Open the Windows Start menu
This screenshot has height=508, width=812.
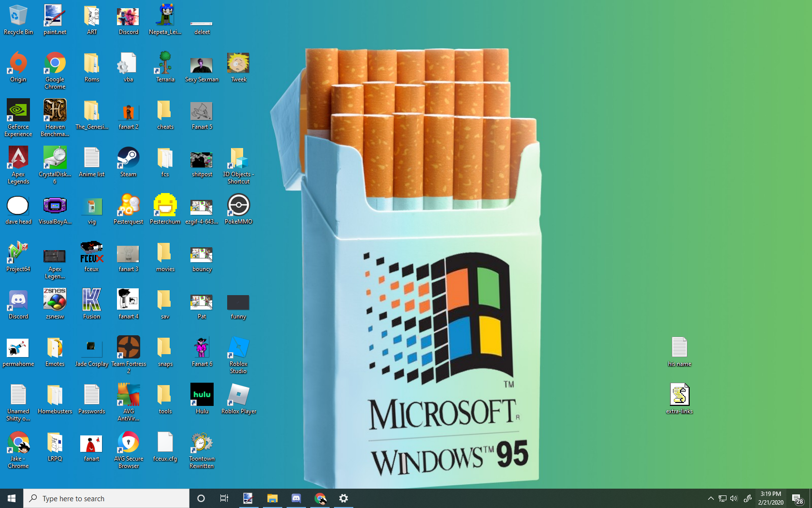click(12, 498)
